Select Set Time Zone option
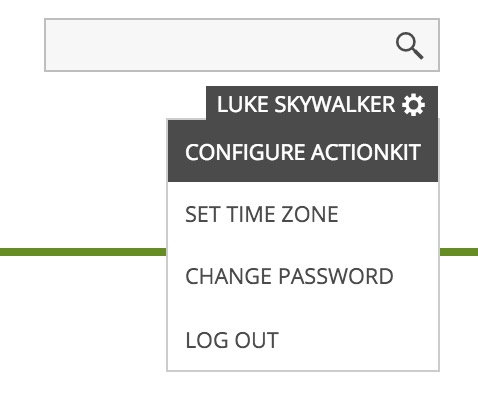Viewport: 478px width, 402px height. click(x=262, y=214)
